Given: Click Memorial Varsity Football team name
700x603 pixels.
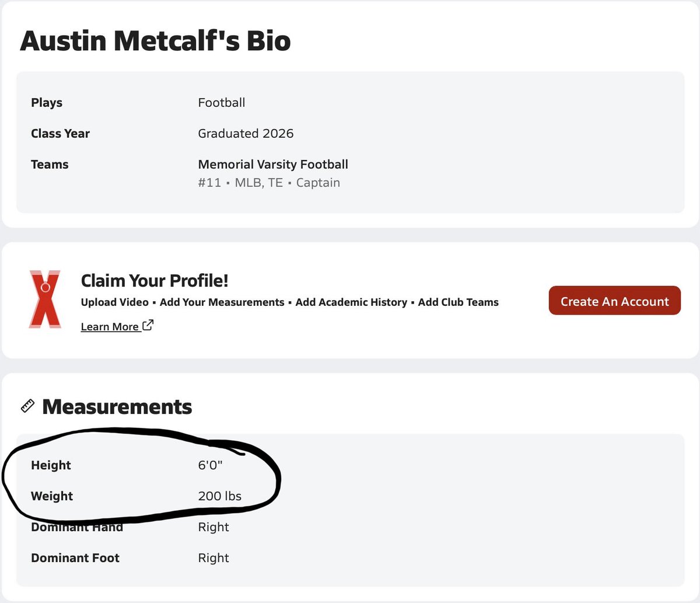Looking at the screenshot, I should pos(273,165).
